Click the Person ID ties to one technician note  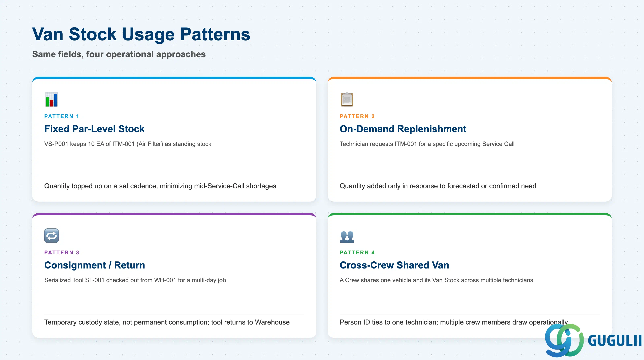click(453, 322)
